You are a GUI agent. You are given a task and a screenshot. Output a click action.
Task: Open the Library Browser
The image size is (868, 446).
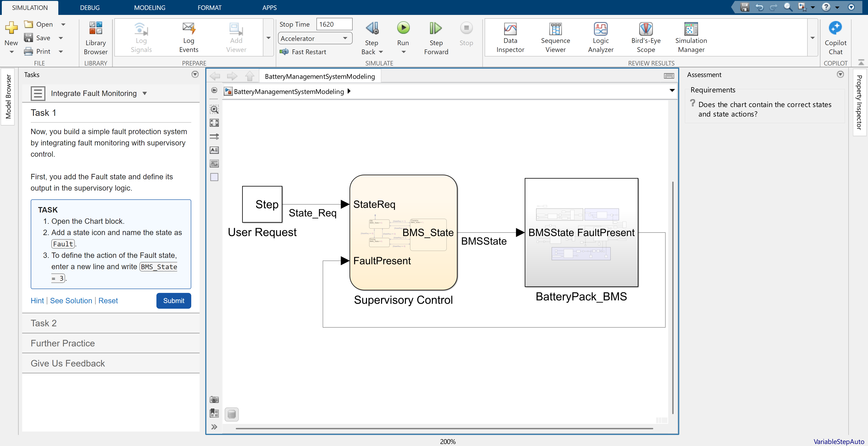coord(95,37)
